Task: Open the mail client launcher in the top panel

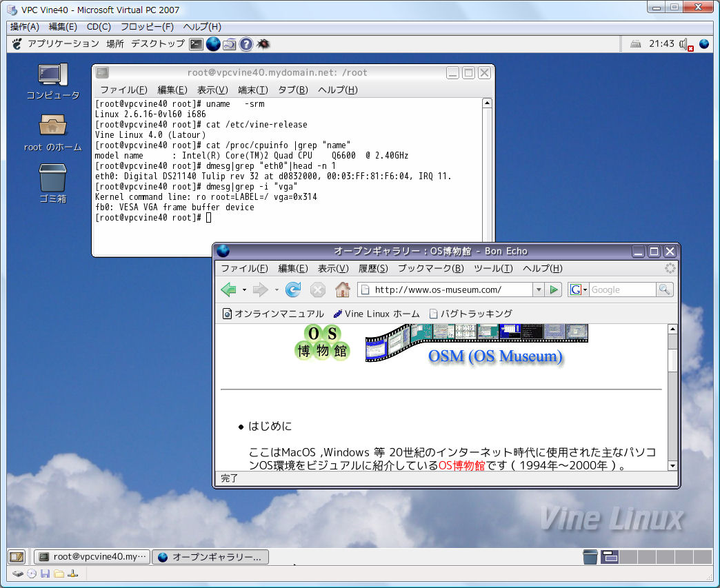Action: coord(229,44)
